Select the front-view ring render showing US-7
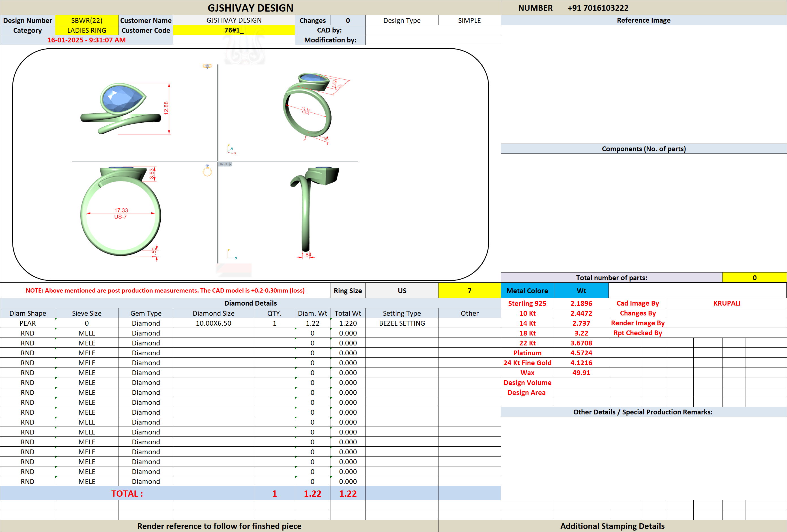 click(x=121, y=211)
